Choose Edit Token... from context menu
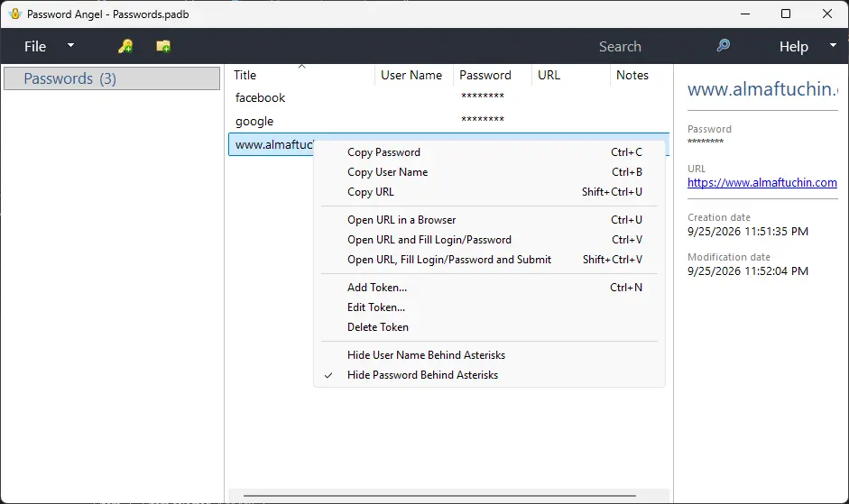Screen dimensions: 849x504 (x=489, y=307)
